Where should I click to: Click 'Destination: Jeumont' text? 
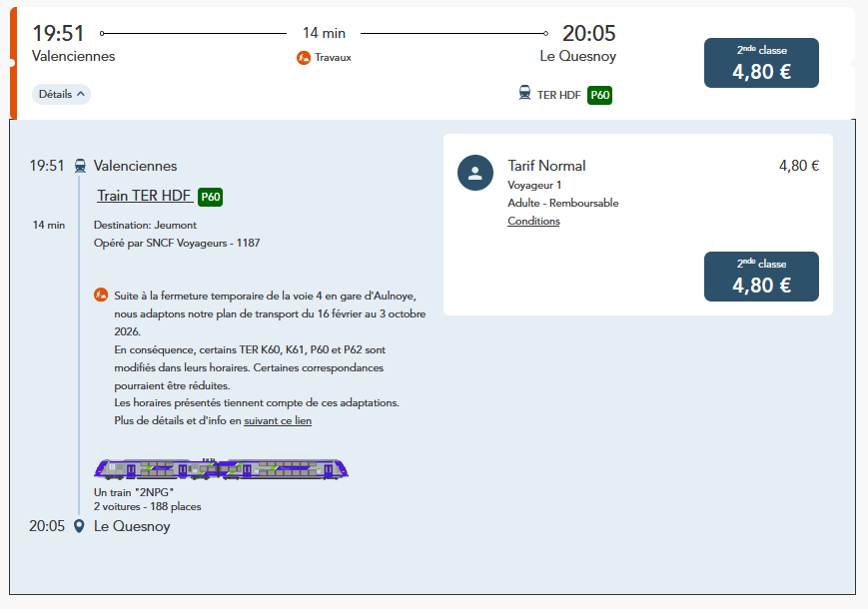[145, 225]
